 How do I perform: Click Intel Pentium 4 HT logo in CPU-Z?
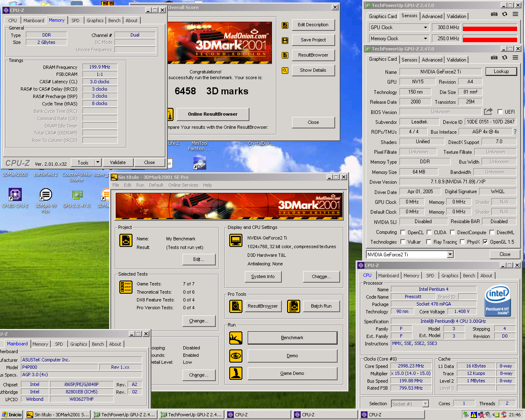pos(497,301)
